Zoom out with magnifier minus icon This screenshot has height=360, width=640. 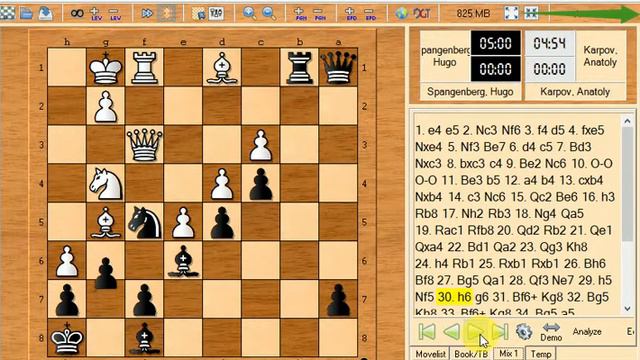click(269, 13)
